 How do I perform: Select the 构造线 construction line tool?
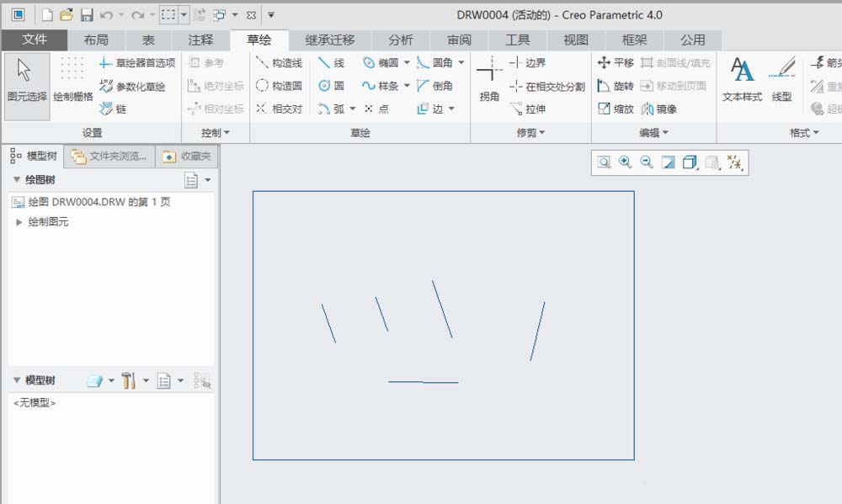(x=280, y=63)
